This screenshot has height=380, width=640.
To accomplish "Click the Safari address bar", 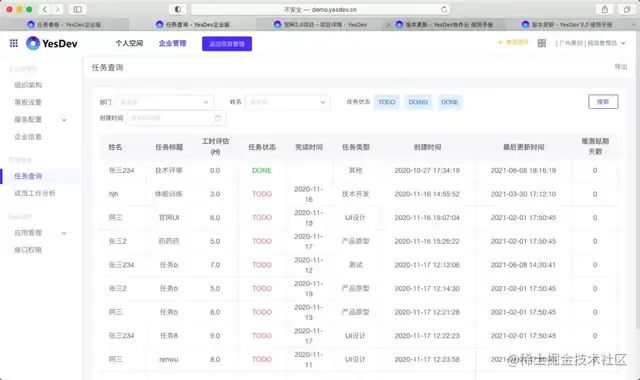I will 321,9.
